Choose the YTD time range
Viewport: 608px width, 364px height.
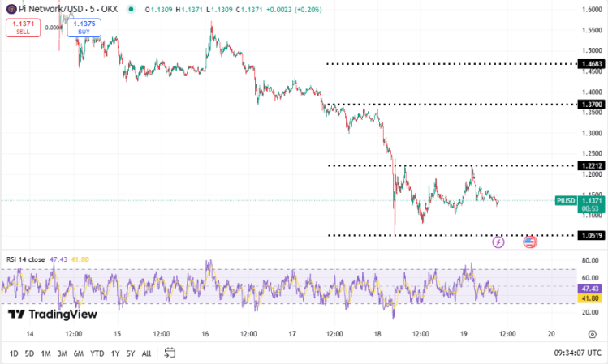pos(97,353)
